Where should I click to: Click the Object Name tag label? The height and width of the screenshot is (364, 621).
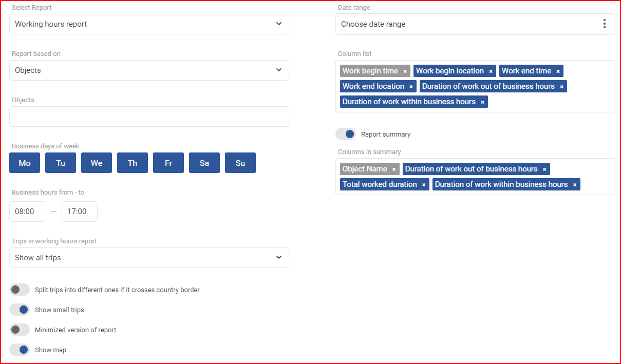pyautogui.click(x=365, y=169)
